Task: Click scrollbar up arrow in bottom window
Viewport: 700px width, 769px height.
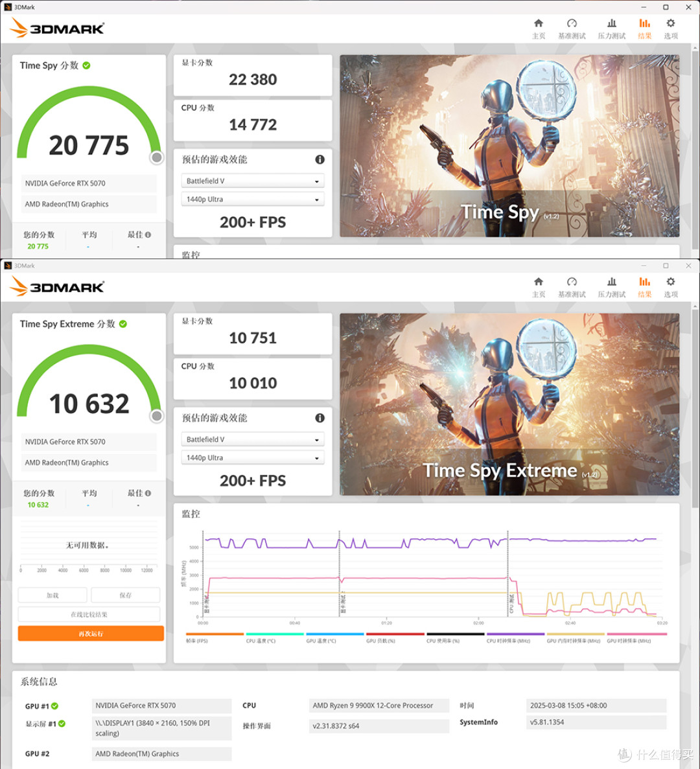Action: tap(695, 306)
